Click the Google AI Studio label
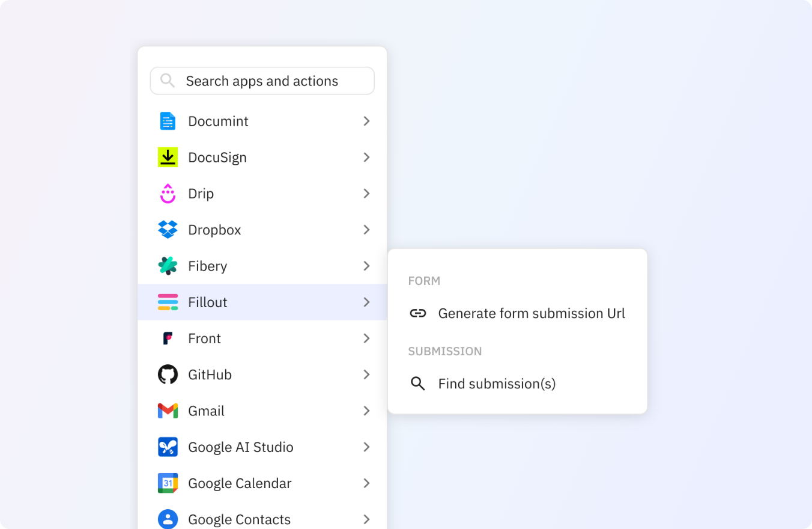 click(241, 447)
